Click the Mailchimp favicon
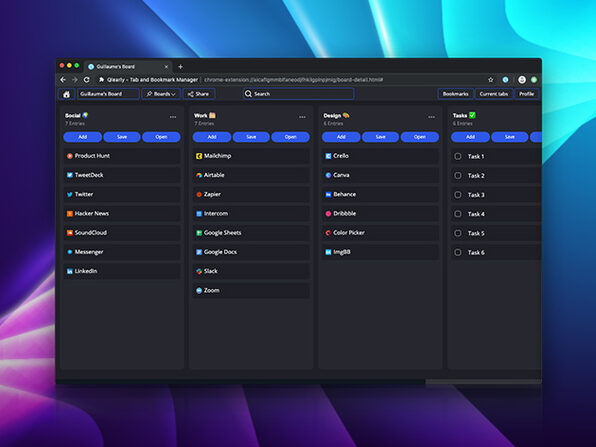Image resolution: width=596 pixels, height=447 pixels. coord(199,156)
